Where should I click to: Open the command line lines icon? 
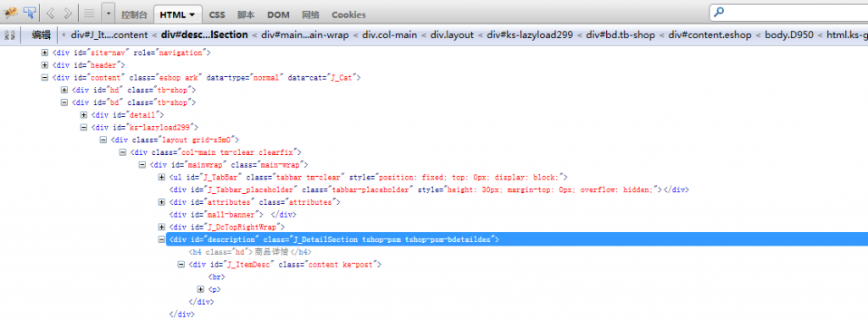[90, 13]
